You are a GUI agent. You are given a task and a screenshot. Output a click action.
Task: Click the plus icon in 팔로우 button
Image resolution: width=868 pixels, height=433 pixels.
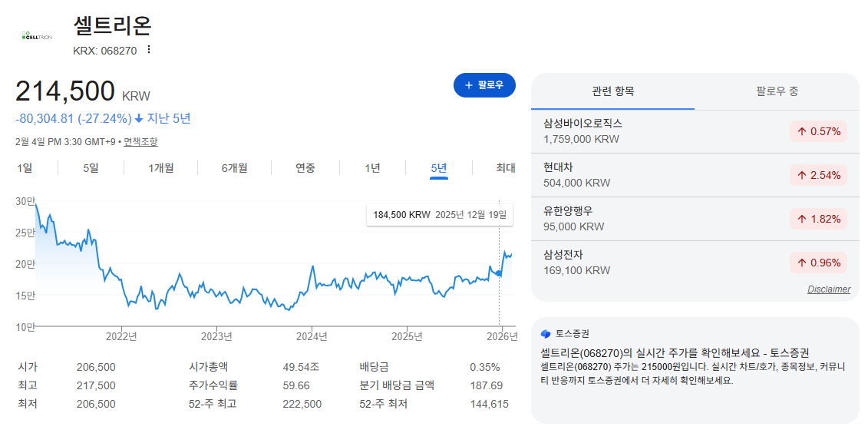[469, 85]
